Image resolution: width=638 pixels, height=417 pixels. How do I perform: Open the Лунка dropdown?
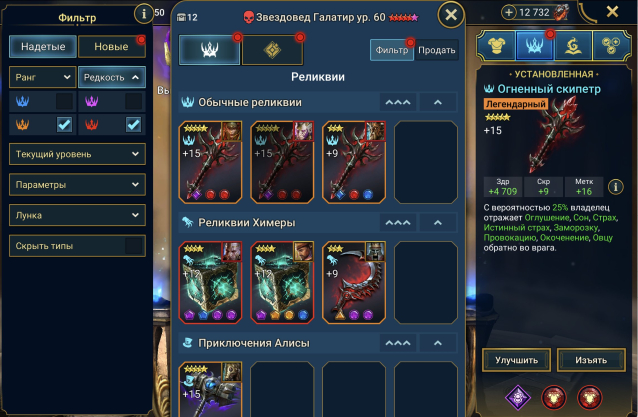(77, 215)
